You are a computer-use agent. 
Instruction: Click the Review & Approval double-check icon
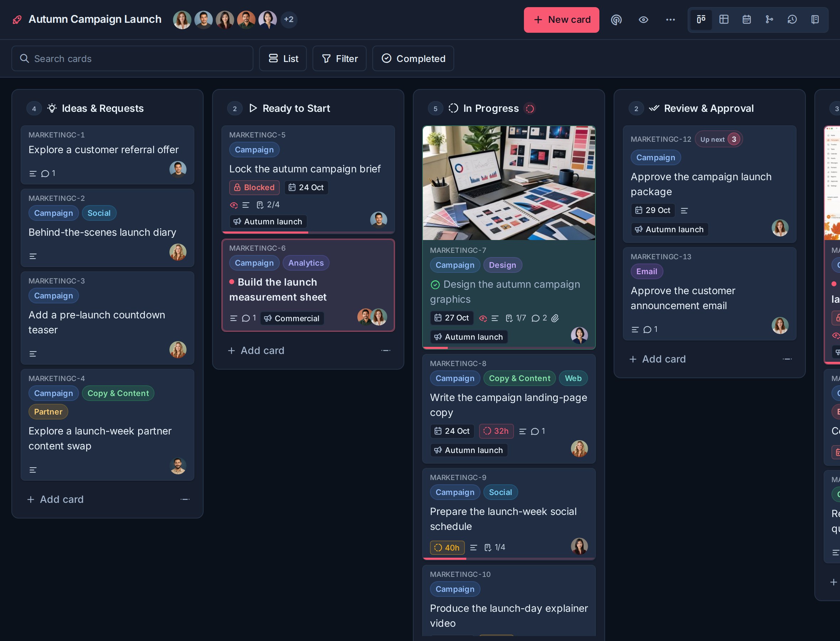pos(654,108)
